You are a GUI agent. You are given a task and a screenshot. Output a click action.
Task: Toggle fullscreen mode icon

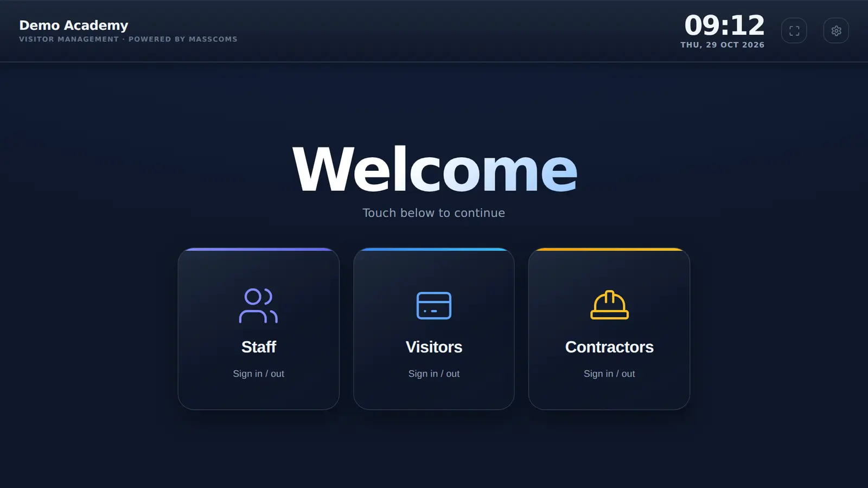click(x=794, y=31)
